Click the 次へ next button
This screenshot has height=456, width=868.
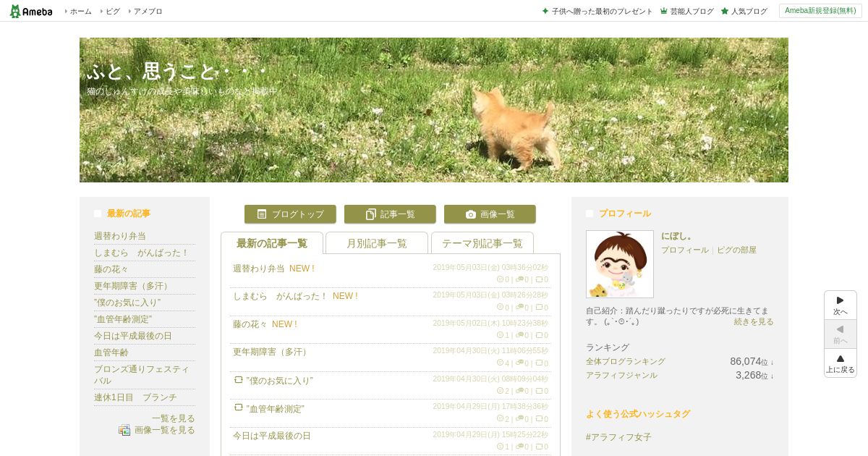coord(841,305)
